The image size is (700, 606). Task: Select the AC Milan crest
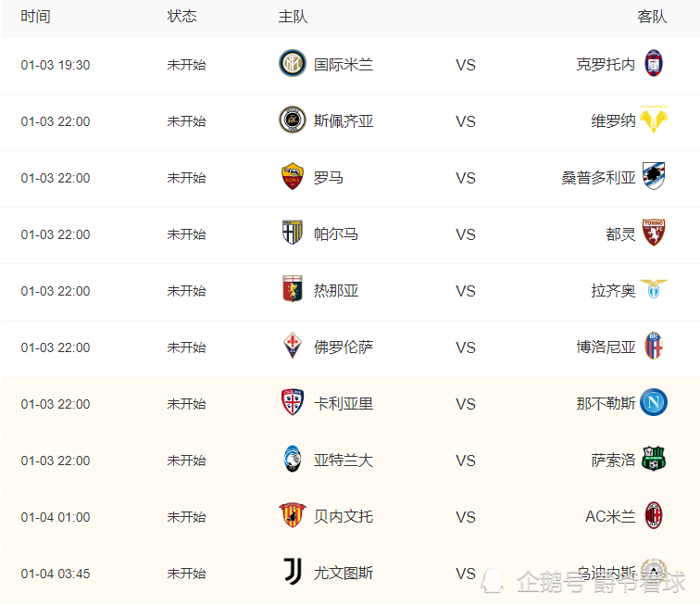pos(654,515)
